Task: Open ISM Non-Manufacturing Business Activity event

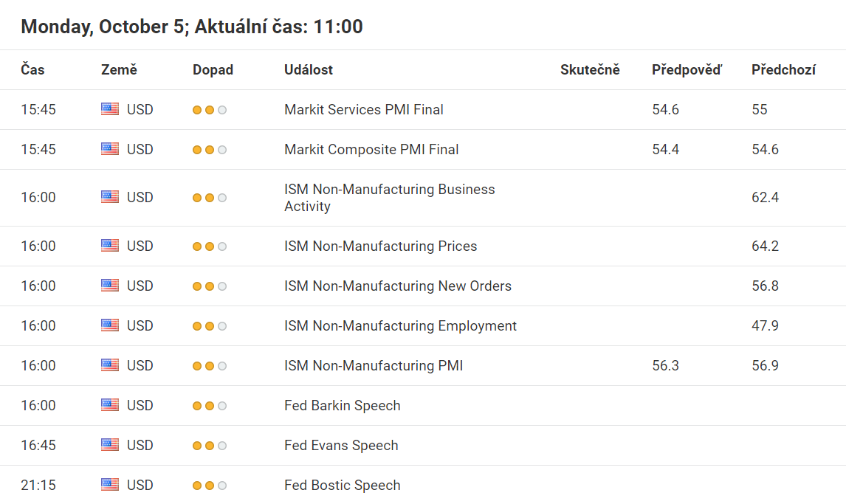Action: (x=390, y=198)
